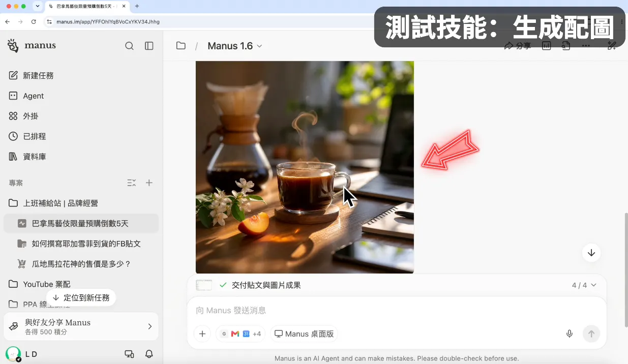Image resolution: width=628 pixels, height=364 pixels.
Task: Click the browser address bar URL
Action: [x=108, y=22]
